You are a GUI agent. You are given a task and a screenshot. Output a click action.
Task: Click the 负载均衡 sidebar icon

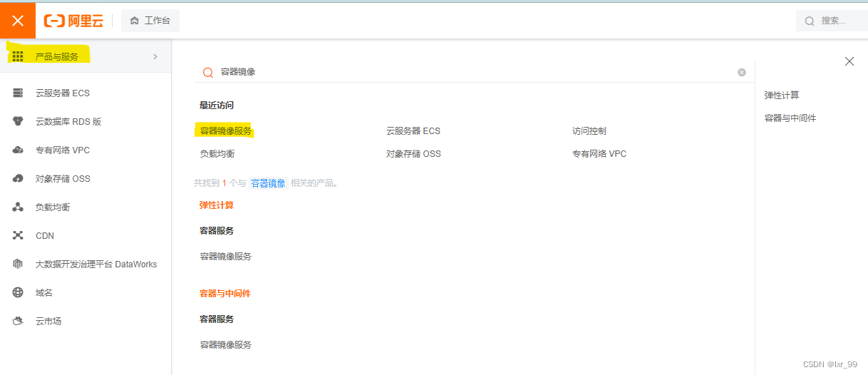(x=19, y=207)
